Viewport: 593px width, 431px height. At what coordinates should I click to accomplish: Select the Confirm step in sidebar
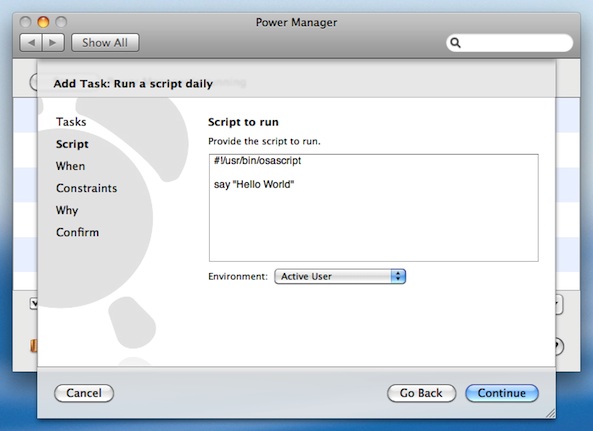pyautogui.click(x=78, y=232)
